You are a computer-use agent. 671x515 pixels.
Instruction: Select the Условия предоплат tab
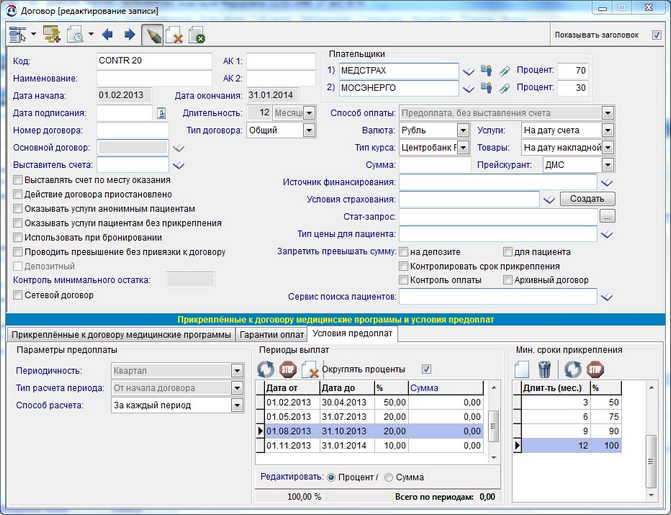pos(352,333)
